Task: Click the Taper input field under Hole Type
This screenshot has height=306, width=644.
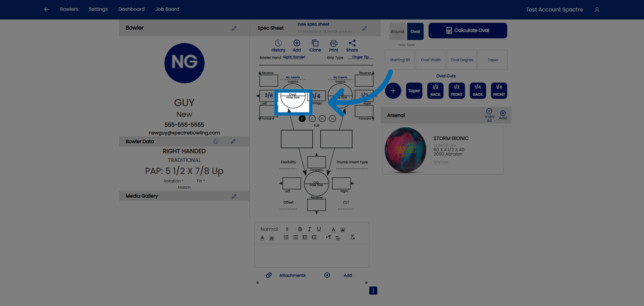Action: (x=493, y=60)
